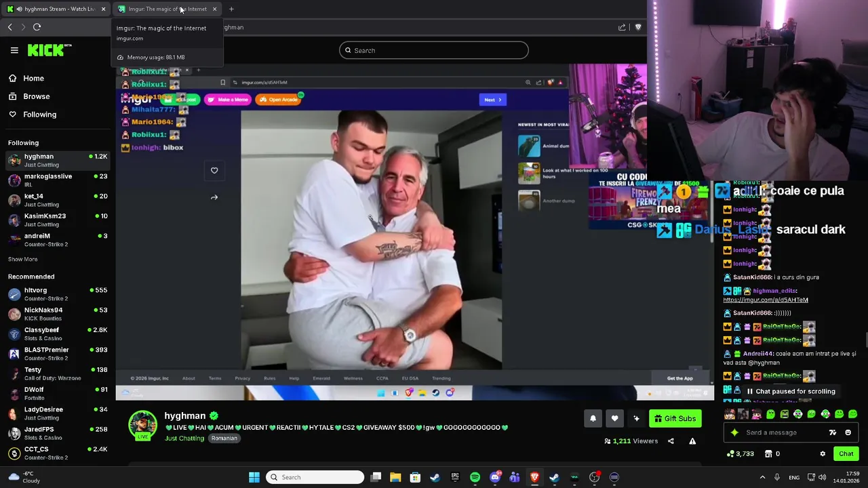This screenshot has width=868, height=488.
Task: Close the Imgur browser tab
Action: click(x=214, y=9)
